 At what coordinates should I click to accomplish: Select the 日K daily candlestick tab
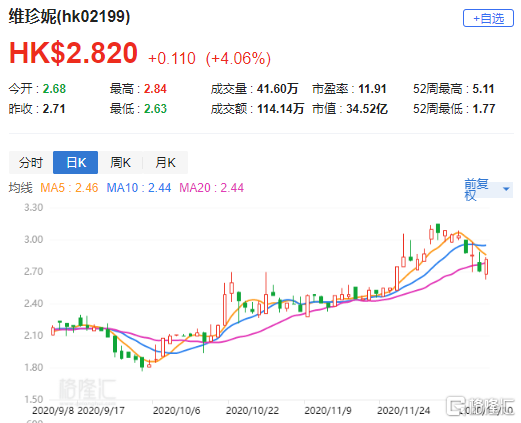[76, 163]
